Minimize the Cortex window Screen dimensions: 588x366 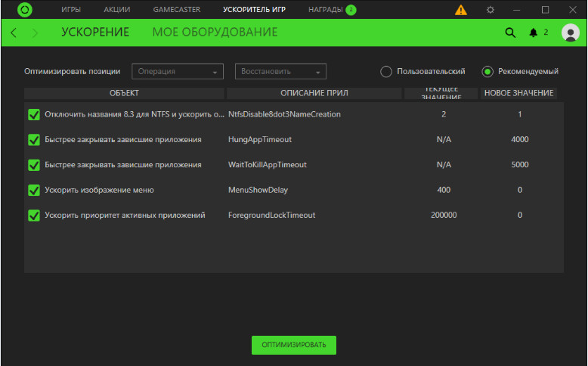point(517,10)
